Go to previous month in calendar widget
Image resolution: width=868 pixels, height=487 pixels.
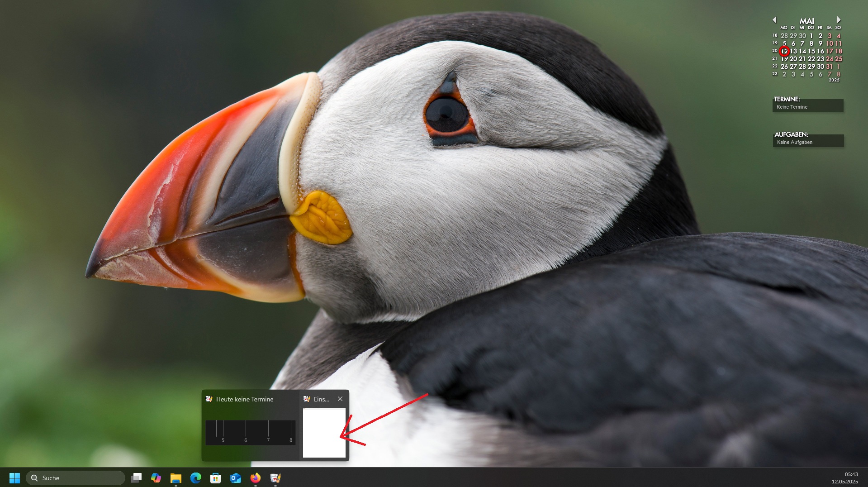pos(774,20)
